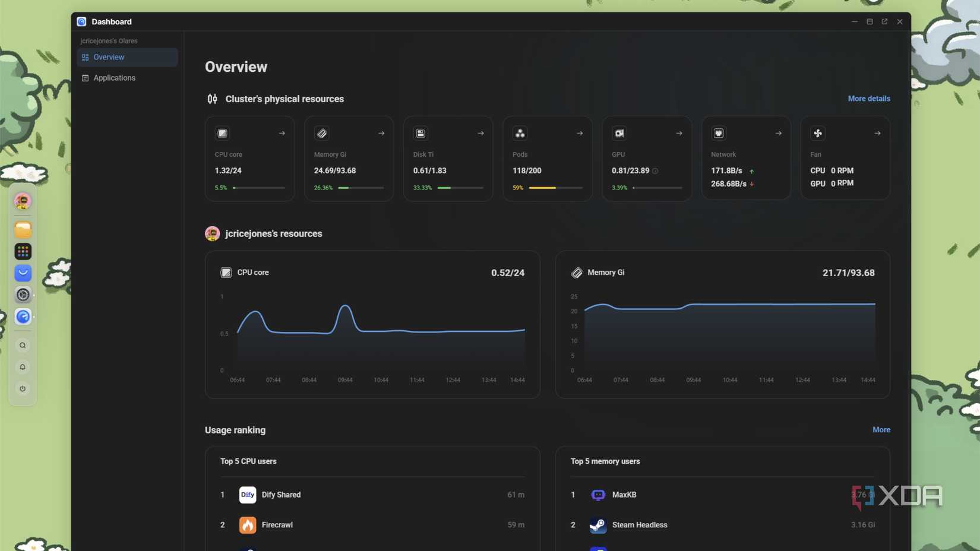Click the power icon in dock
Viewport: 980px width, 551px height.
[23, 389]
